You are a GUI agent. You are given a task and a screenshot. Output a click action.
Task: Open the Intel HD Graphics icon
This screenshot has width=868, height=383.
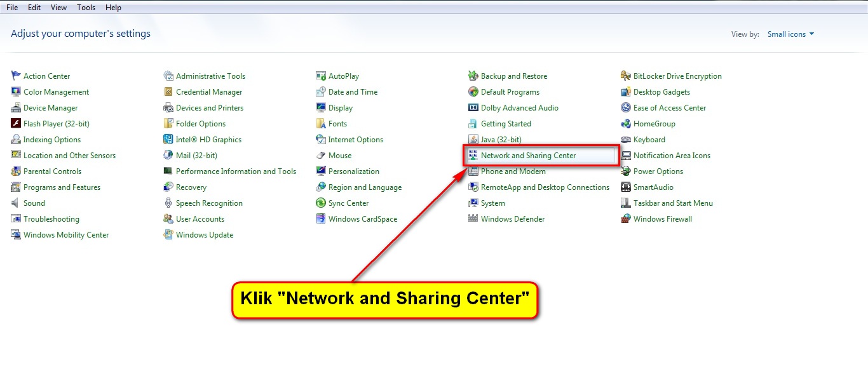click(168, 140)
